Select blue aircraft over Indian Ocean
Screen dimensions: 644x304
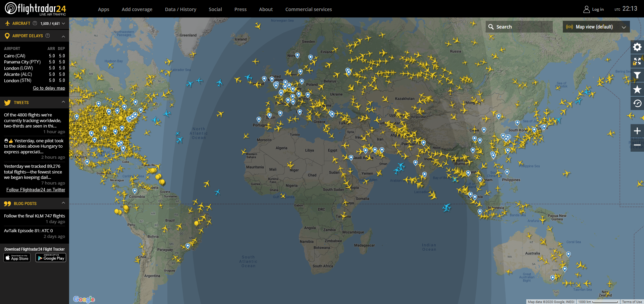click(446, 208)
